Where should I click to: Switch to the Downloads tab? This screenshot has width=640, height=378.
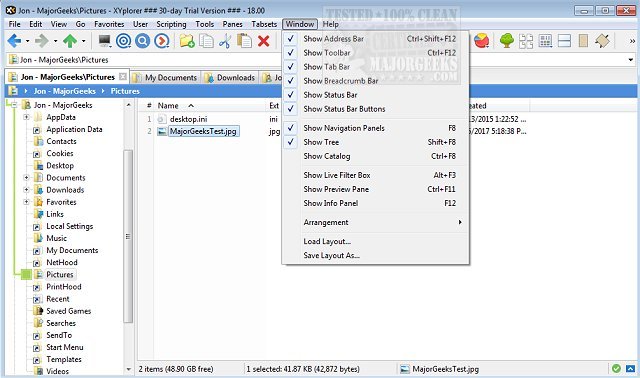pyautogui.click(x=230, y=78)
